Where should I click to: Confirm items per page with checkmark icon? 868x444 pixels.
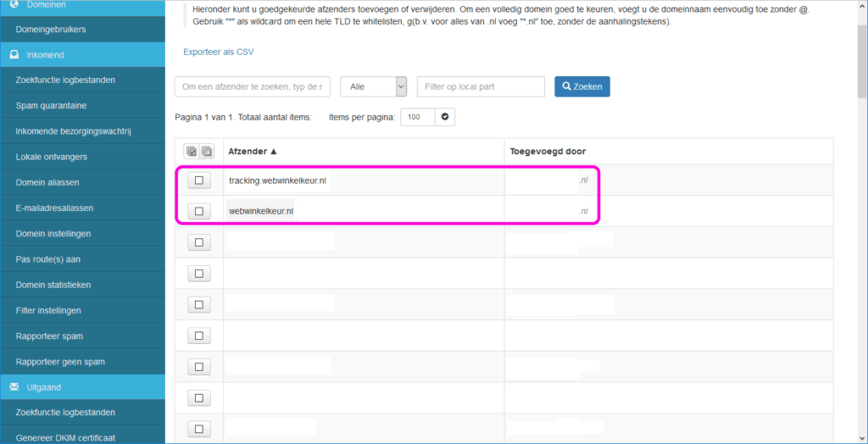[446, 117]
